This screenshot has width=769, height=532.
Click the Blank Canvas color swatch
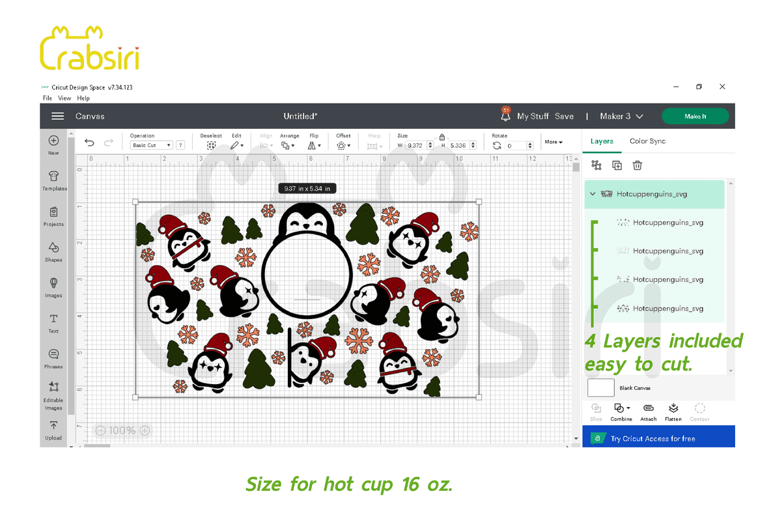(x=600, y=388)
